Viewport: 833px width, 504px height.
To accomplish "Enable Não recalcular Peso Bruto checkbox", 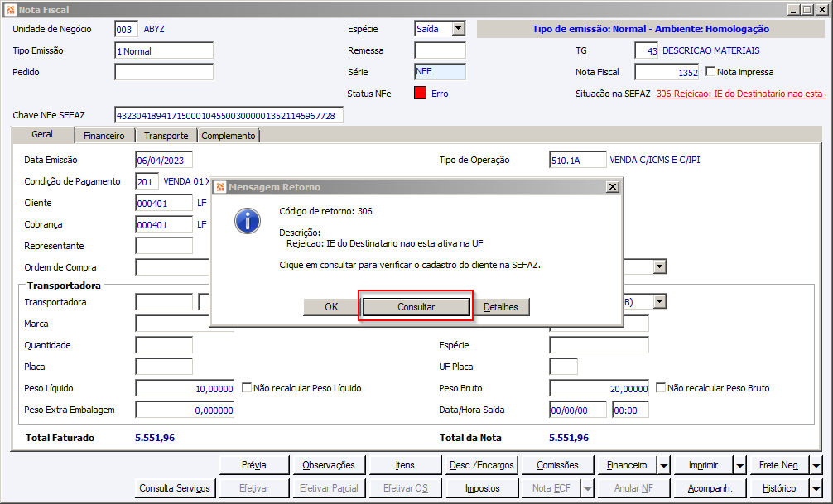I will click(x=660, y=387).
